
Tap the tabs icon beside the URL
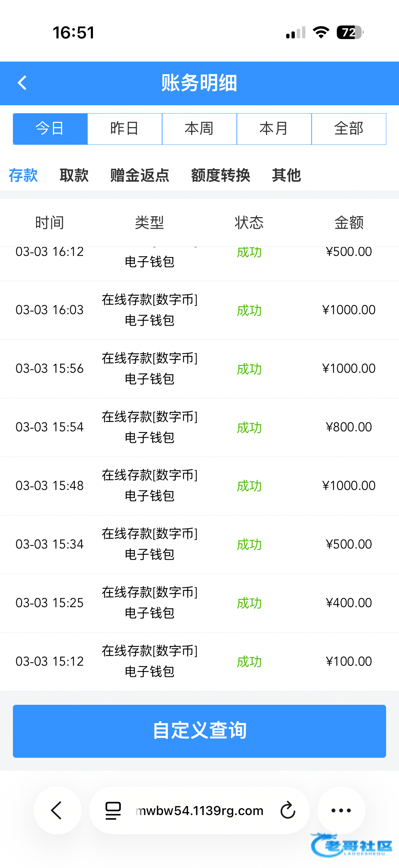coord(113,810)
